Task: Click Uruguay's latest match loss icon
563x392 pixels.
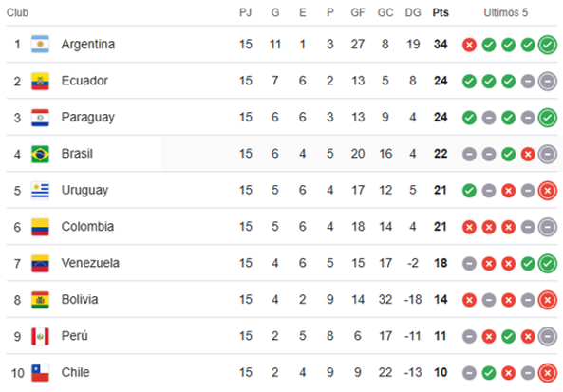Action: (548, 191)
